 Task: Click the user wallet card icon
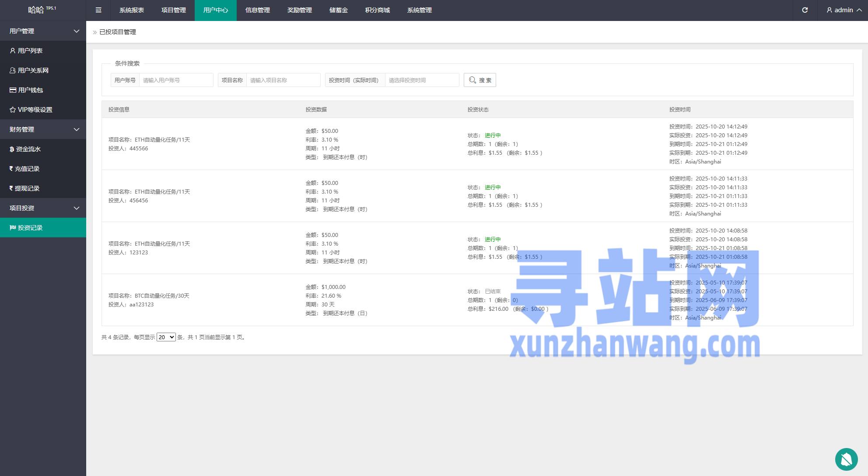click(13, 90)
